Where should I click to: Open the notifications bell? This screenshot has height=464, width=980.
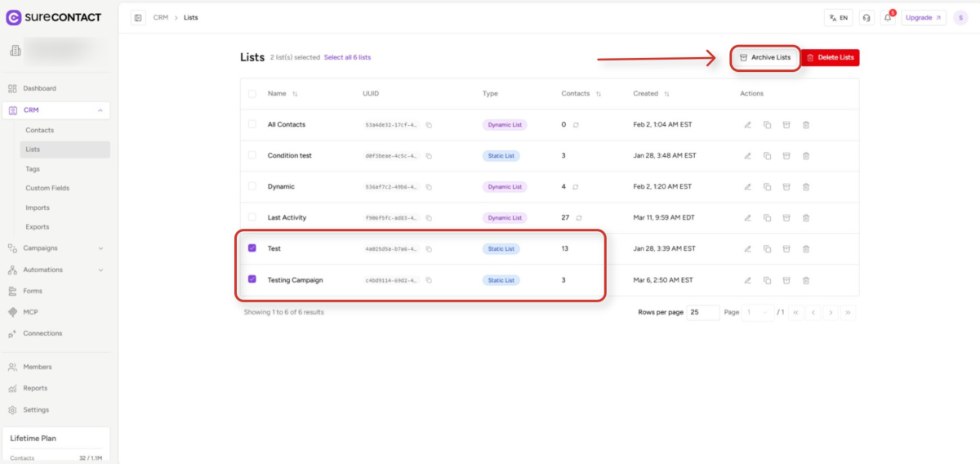pos(888,17)
